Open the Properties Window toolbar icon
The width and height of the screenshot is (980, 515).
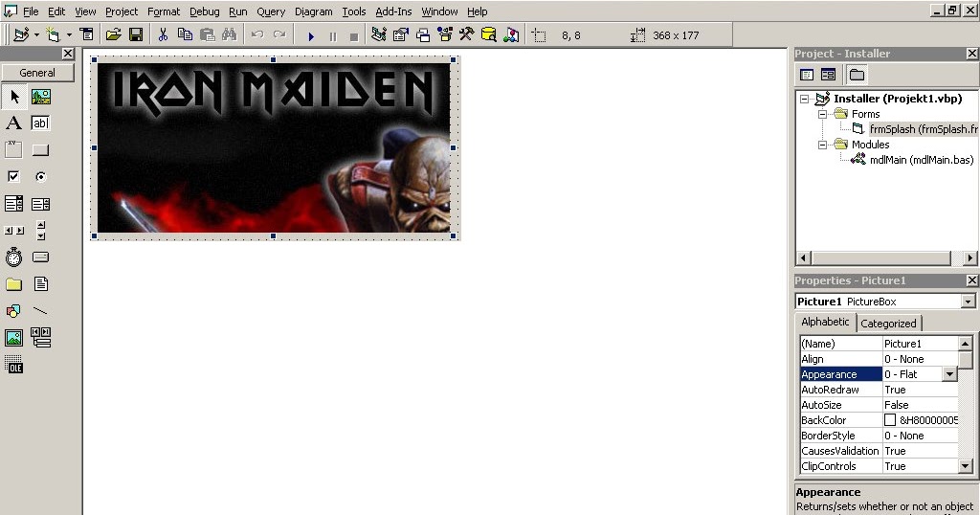[401, 35]
